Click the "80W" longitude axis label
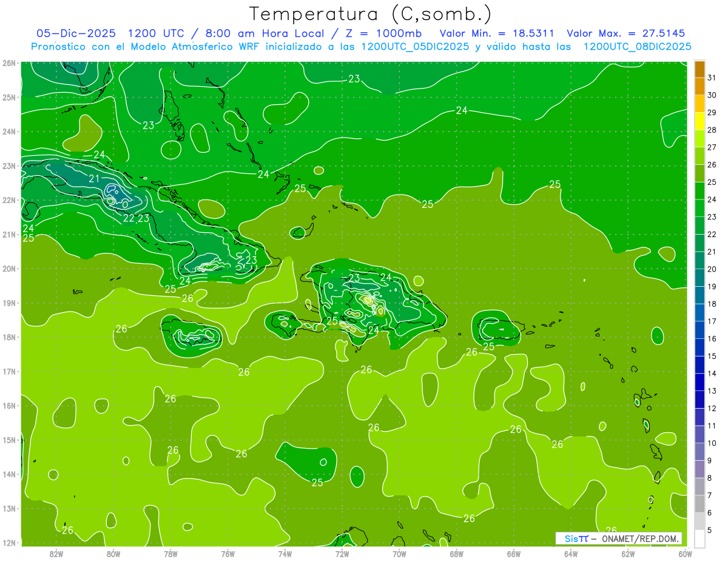 click(113, 554)
